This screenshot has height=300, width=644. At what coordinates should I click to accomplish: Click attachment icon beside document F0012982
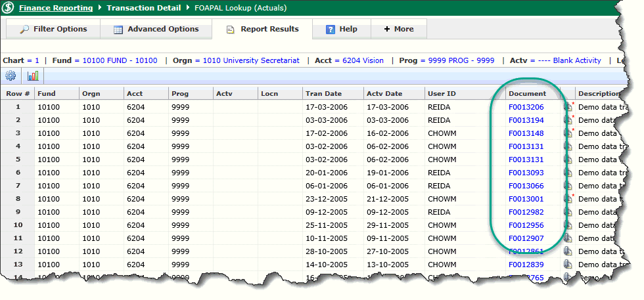point(568,211)
